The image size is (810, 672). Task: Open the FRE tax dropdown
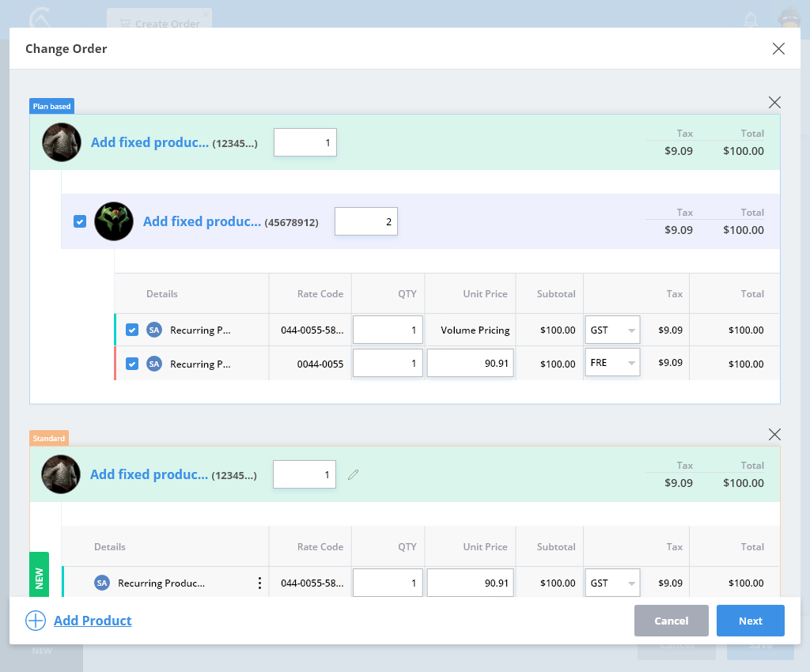[612, 364]
